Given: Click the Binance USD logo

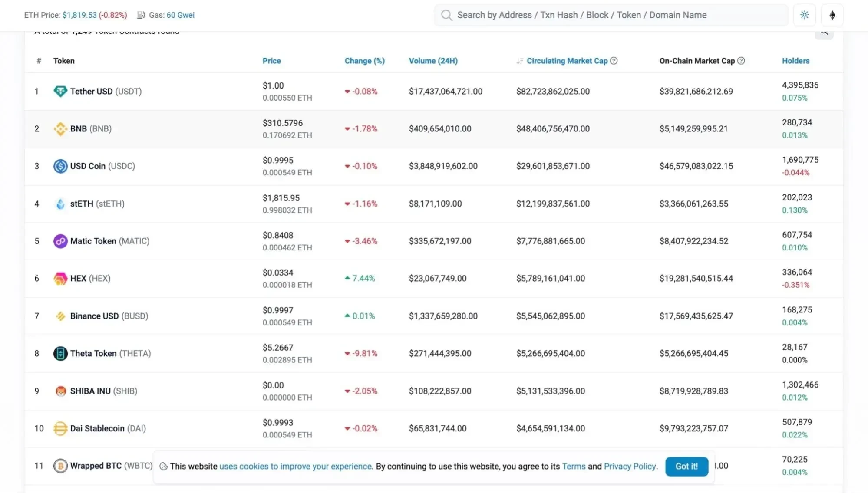Looking at the screenshot, I should coord(60,316).
